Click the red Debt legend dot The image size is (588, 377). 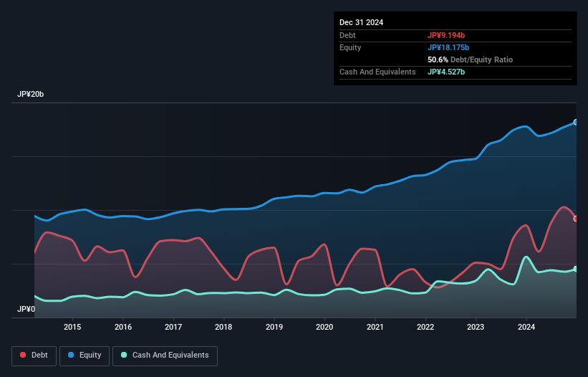click(x=23, y=355)
